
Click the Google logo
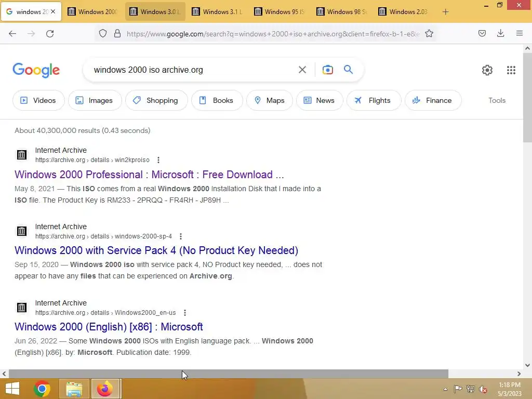point(36,70)
